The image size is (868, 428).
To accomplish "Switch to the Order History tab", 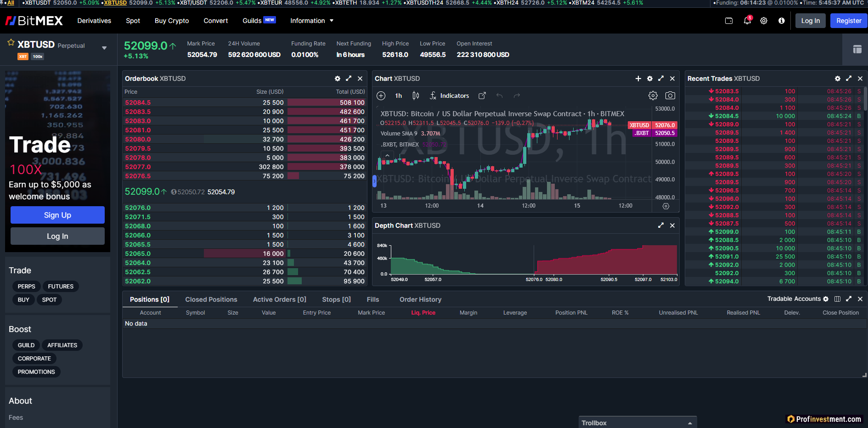I will (x=420, y=299).
